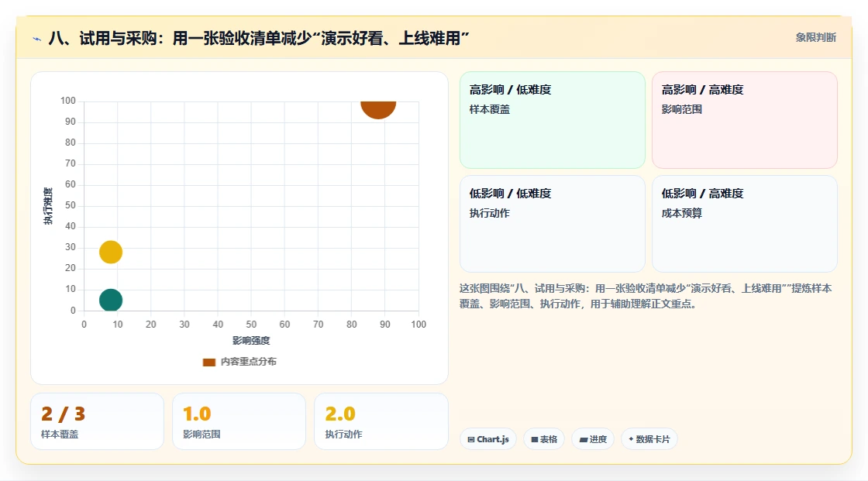Click the 象限判断 label in the header

click(815, 38)
